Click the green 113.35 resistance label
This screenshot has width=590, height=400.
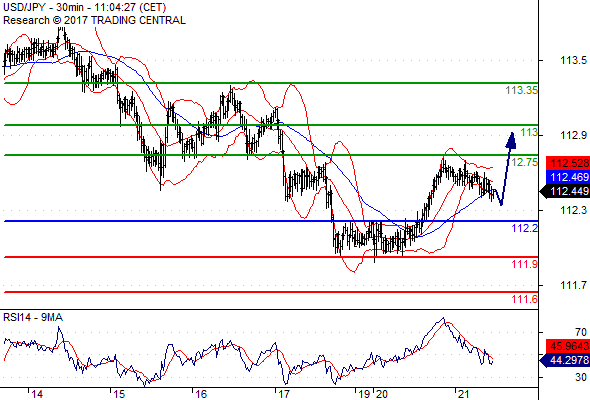tap(522, 90)
